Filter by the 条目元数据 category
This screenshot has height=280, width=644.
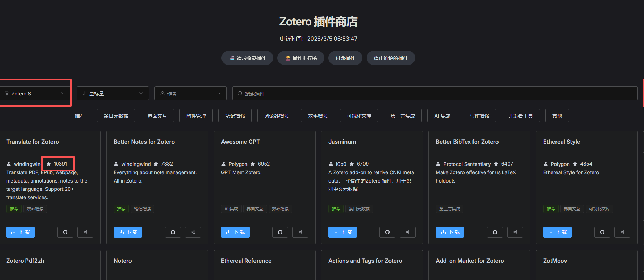click(116, 116)
